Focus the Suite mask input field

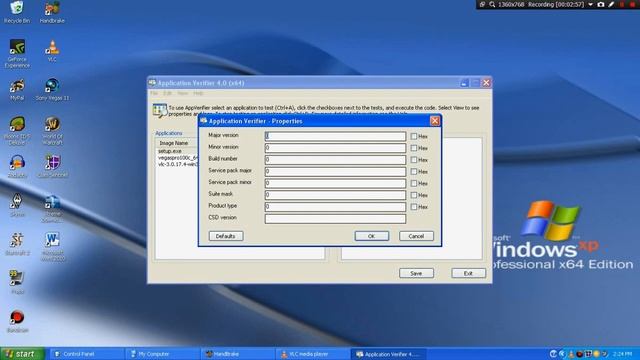[x=335, y=196]
